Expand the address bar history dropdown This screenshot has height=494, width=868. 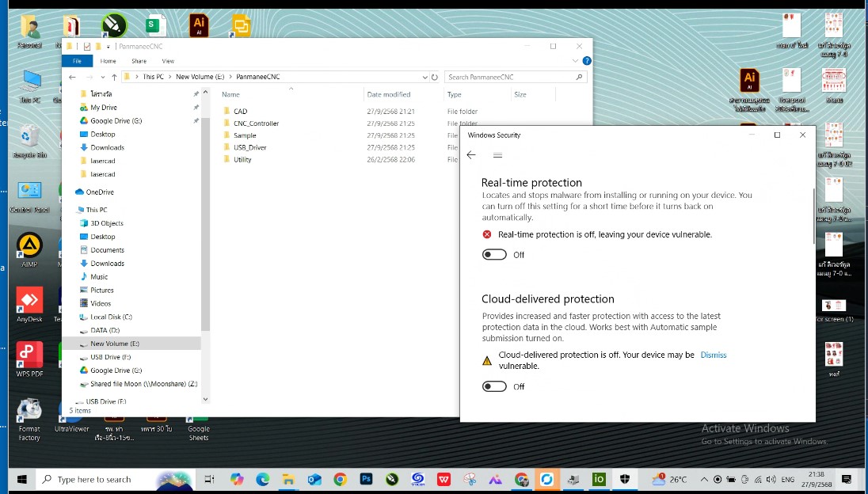click(x=424, y=77)
